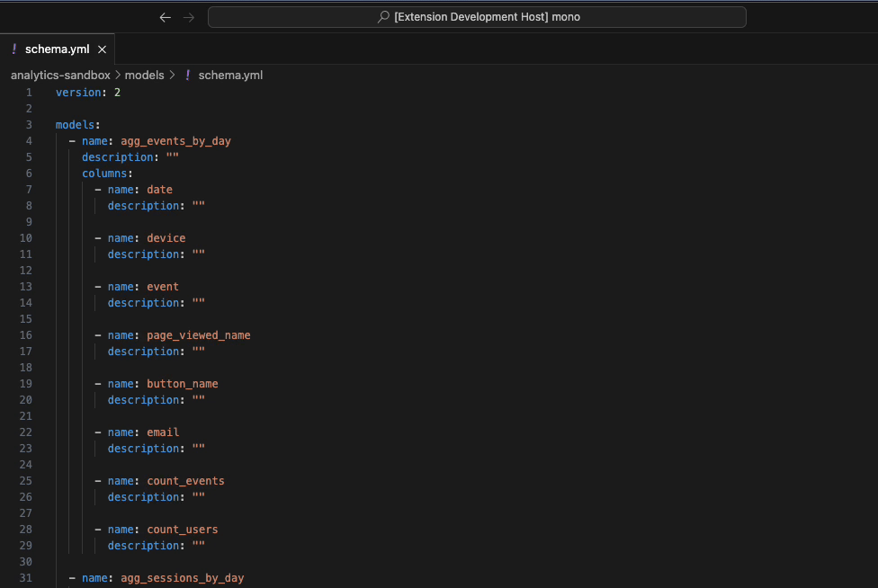
Task: Click 'agg_events_by_day' model name
Action: [175, 141]
